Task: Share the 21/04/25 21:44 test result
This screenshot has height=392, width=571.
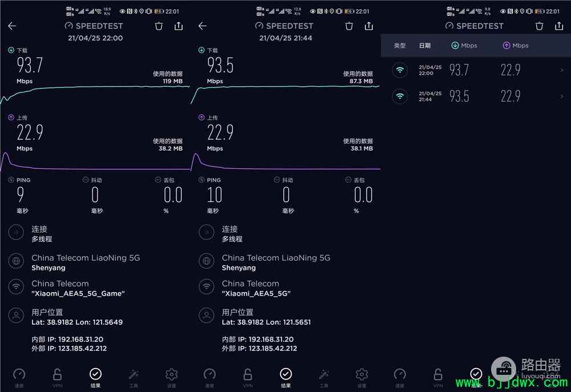Action: pos(369,26)
